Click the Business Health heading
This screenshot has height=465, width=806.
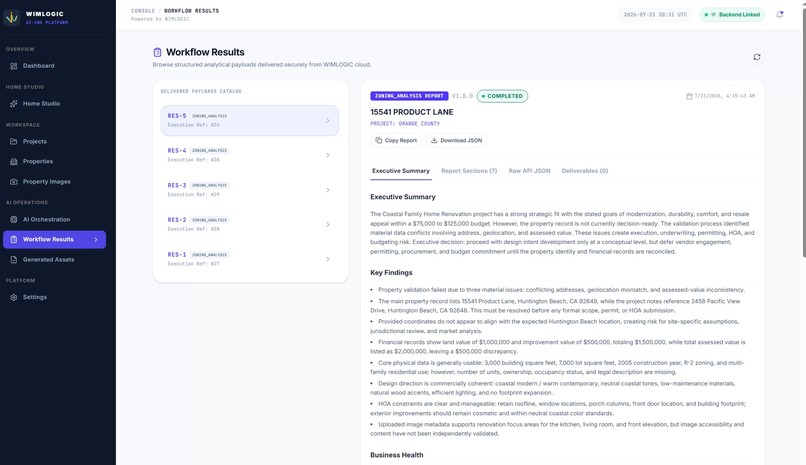[397, 455]
